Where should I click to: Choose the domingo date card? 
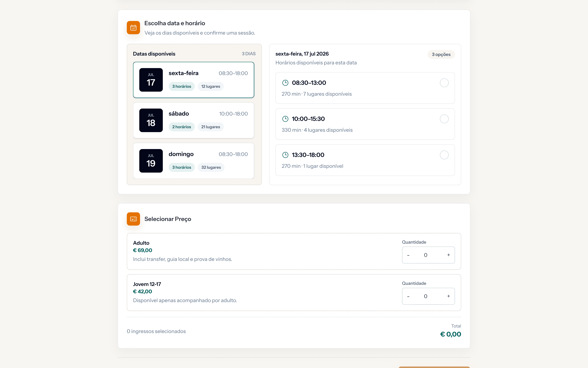point(194,161)
